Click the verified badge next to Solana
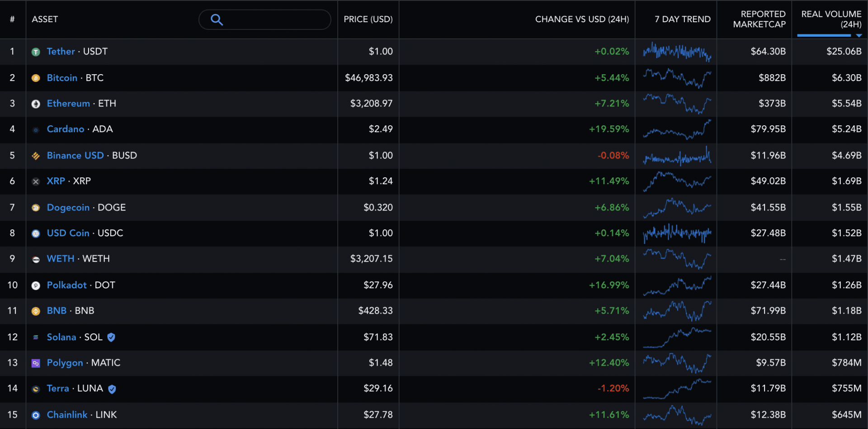Image resolution: width=868 pixels, height=429 pixels. [x=111, y=337]
